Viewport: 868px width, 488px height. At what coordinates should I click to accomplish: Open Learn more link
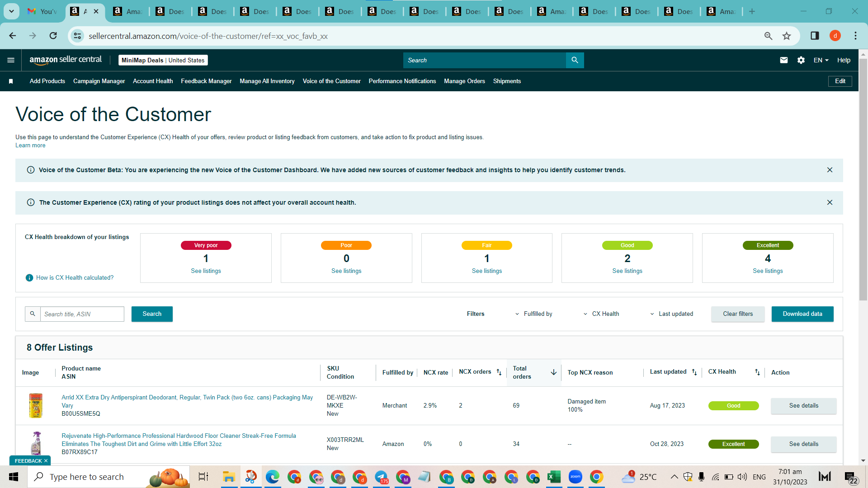coord(30,145)
